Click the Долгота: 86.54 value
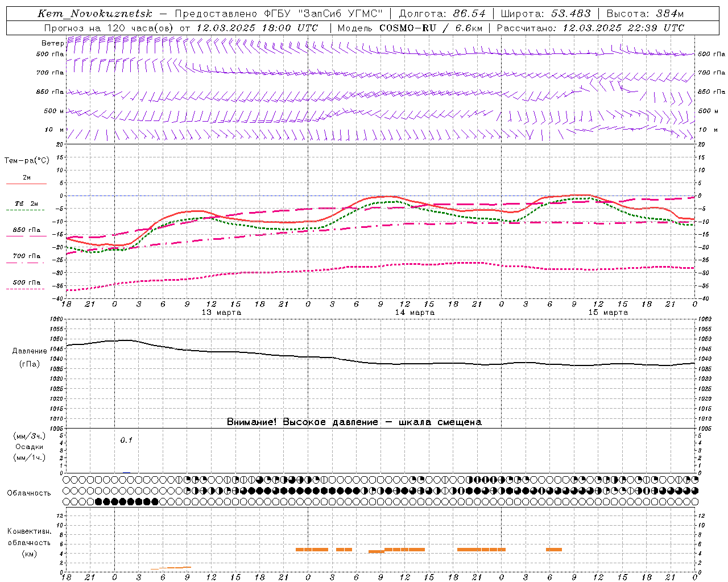The width and height of the screenshot is (728, 582). click(x=442, y=14)
